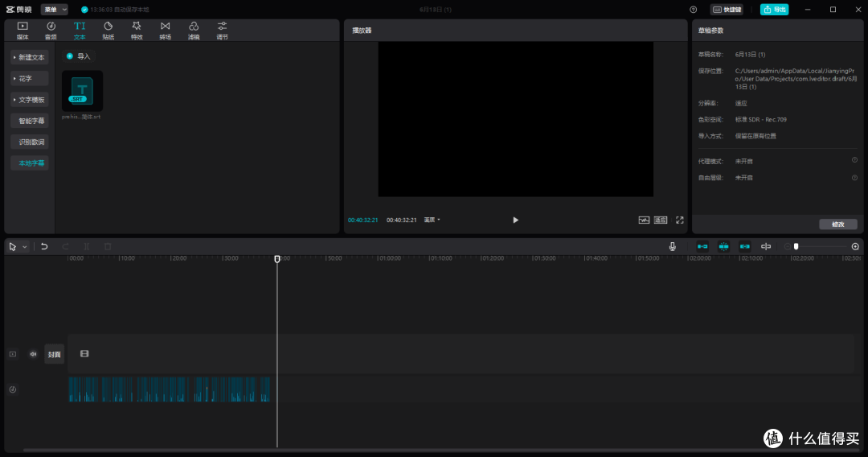Toggle the main track magnet snapping icon
Image resolution: width=868 pixels, height=457 pixels.
point(702,246)
